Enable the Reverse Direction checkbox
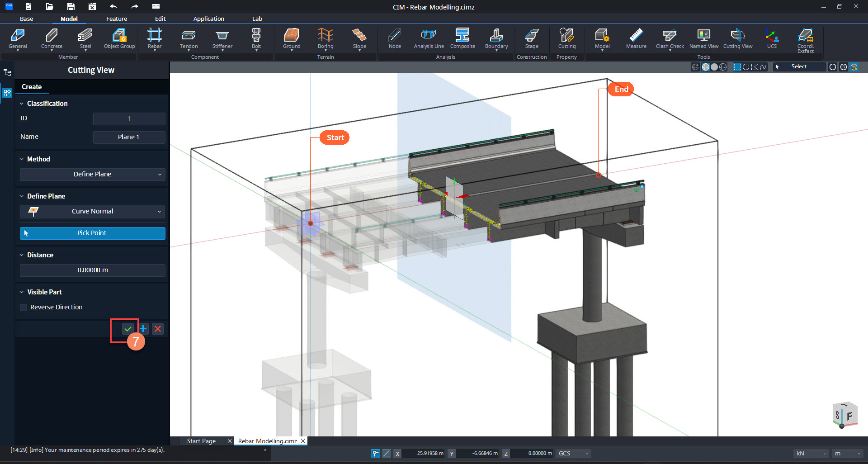This screenshot has width=868, height=464. tap(24, 308)
